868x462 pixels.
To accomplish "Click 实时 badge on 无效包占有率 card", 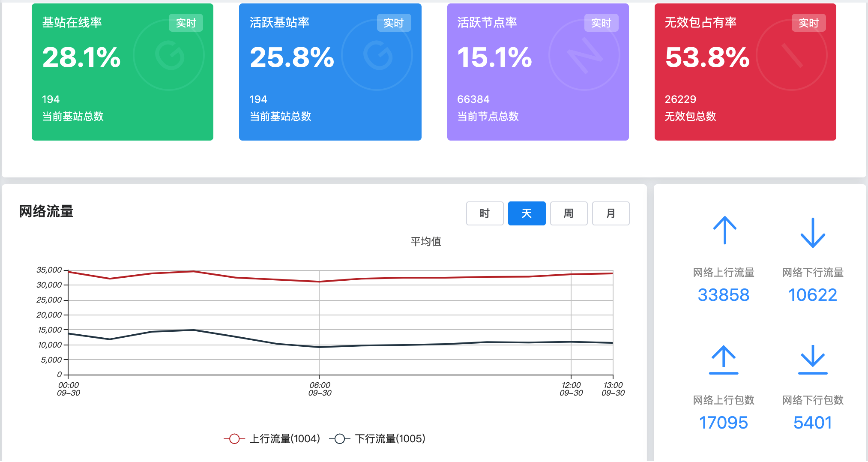I will 808,23.
